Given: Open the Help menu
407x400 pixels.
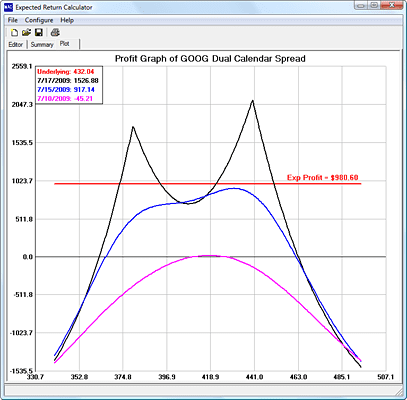Looking at the screenshot, I should coord(67,20).
